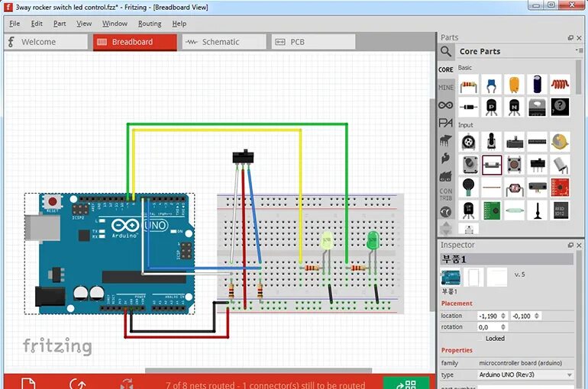
Task: Pick the voltage regulator part
Action: [537, 107]
